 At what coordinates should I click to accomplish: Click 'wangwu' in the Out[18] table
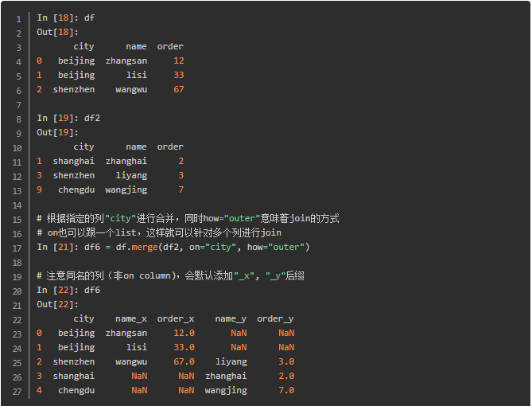pos(131,89)
